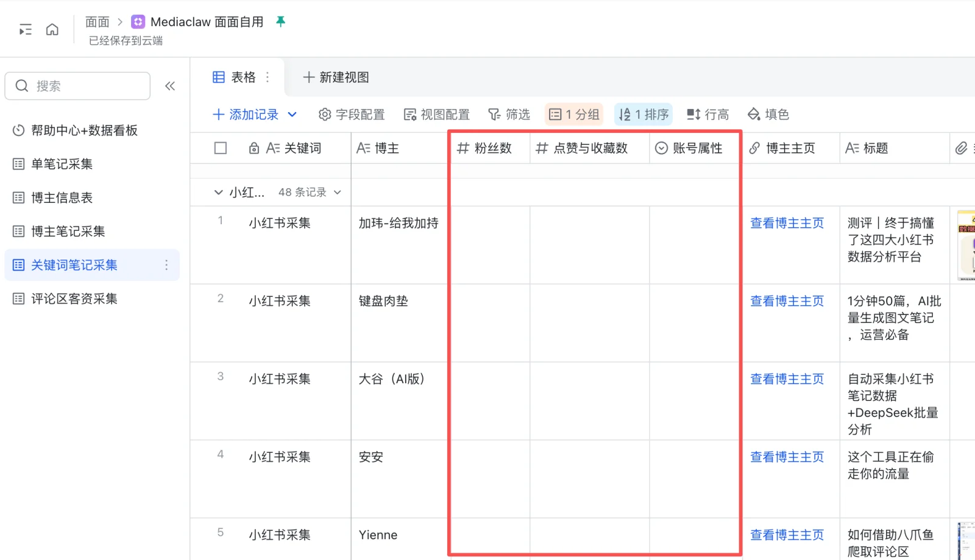Select the 博主主页 column header
The image size is (975, 560).
[791, 148]
